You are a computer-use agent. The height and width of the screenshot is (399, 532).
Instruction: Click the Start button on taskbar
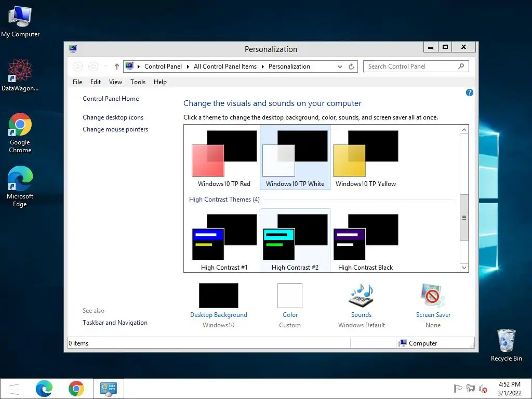(14, 389)
